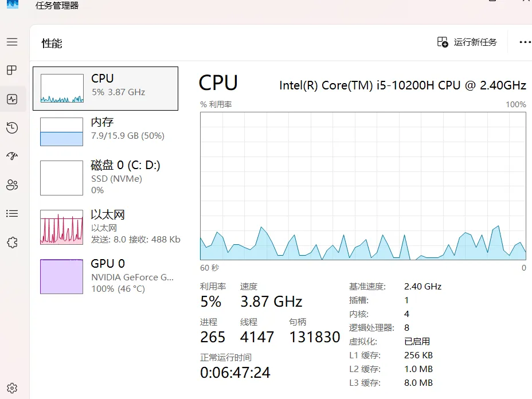Screen dimensions: 532x399
Task: Open the hamburger navigation menu
Action: pyautogui.click(x=12, y=42)
